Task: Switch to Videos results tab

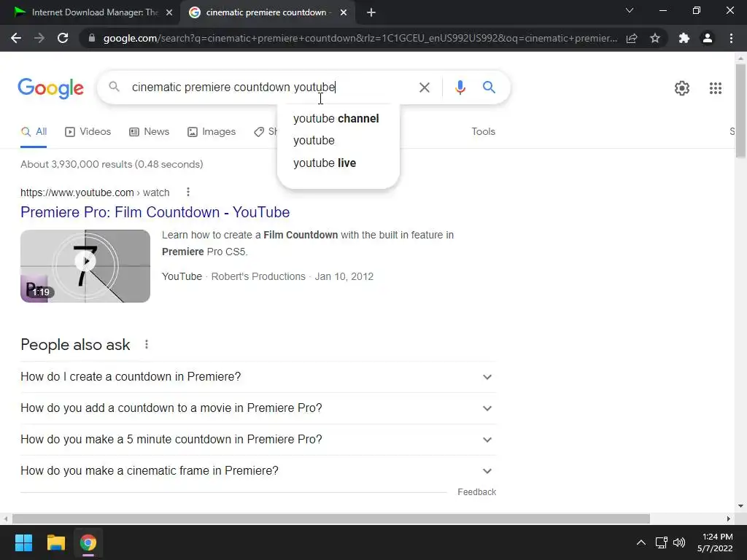Action: 88,132
